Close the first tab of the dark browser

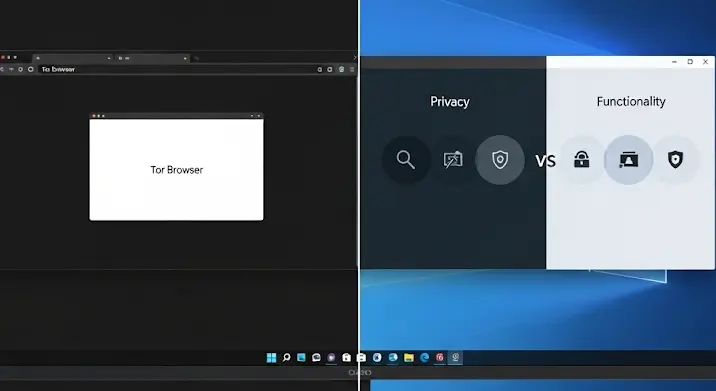pyautogui.click(x=109, y=58)
